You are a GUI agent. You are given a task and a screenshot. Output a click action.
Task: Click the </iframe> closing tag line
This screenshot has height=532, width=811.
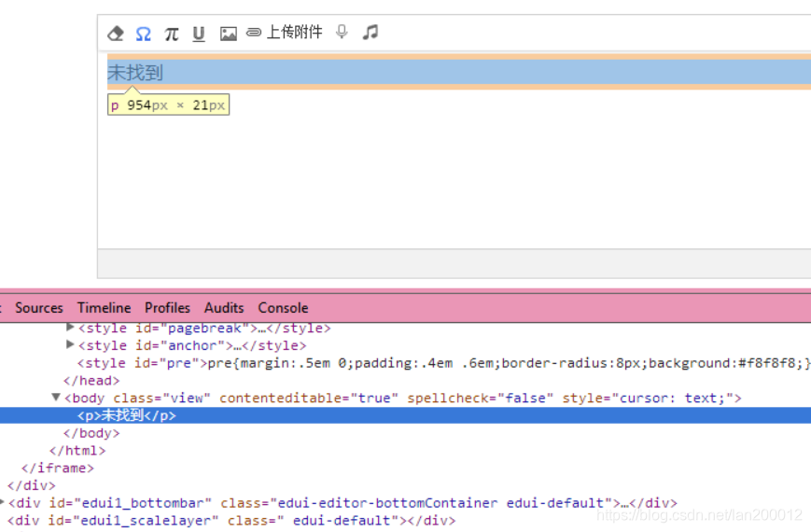(x=58, y=469)
